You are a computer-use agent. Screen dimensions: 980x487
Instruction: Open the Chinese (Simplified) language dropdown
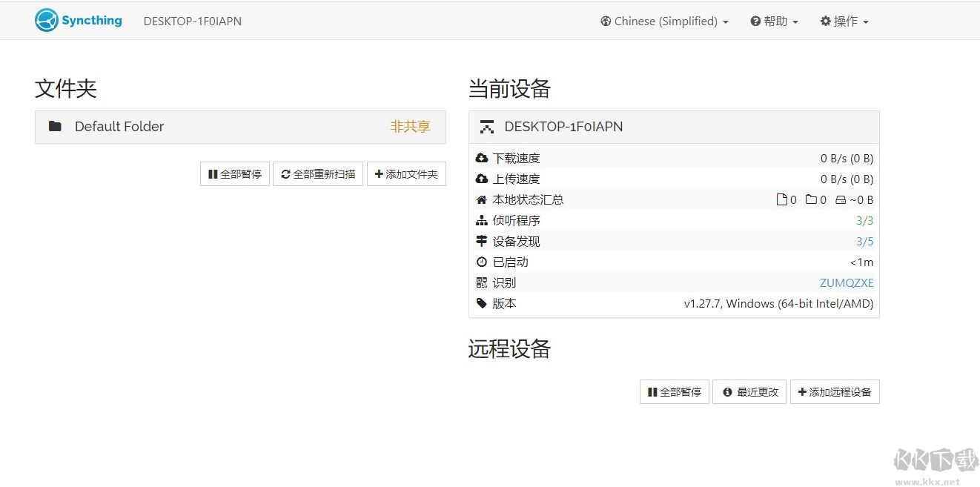663,21
